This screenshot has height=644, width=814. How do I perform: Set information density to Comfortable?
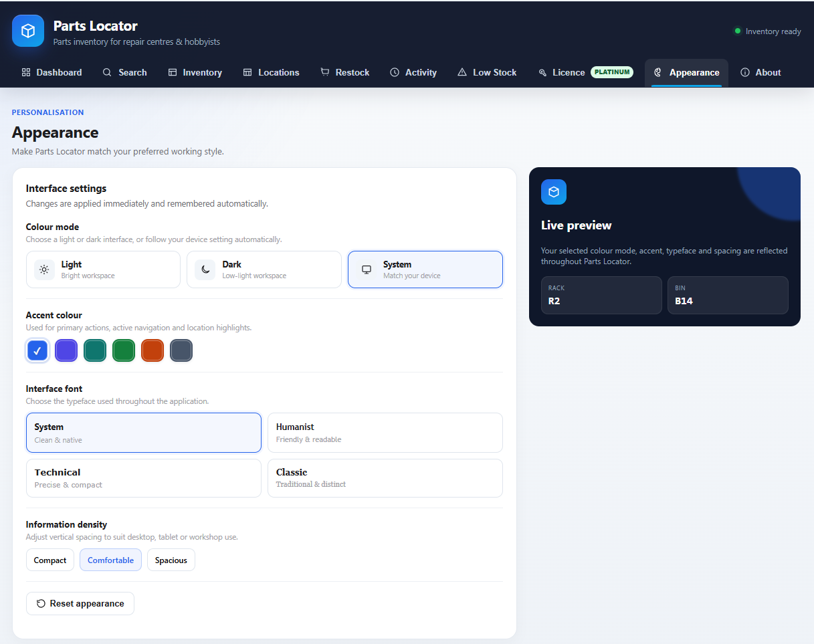coord(110,560)
